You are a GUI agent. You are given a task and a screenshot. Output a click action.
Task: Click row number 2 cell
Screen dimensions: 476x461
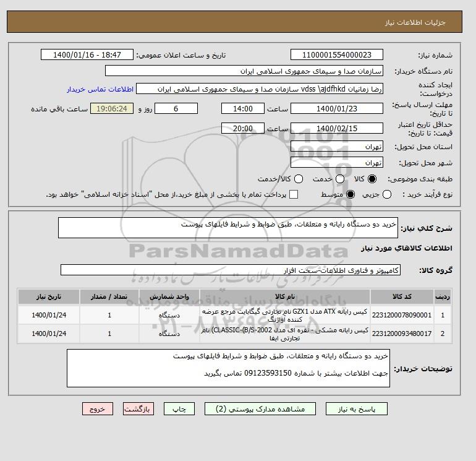(x=443, y=334)
